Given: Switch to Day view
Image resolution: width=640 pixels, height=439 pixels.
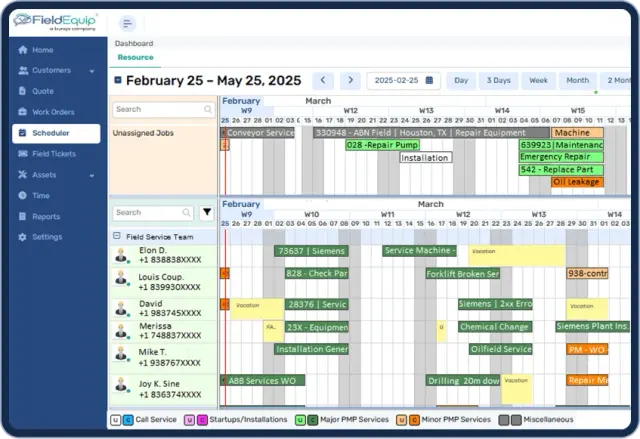Looking at the screenshot, I should pos(461,80).
